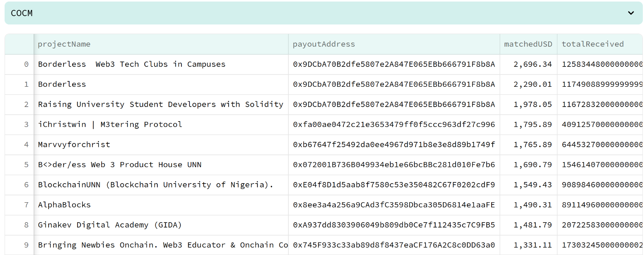644x255 pixels.
Task: Sort by projectName column header
Action: (161, 44)
